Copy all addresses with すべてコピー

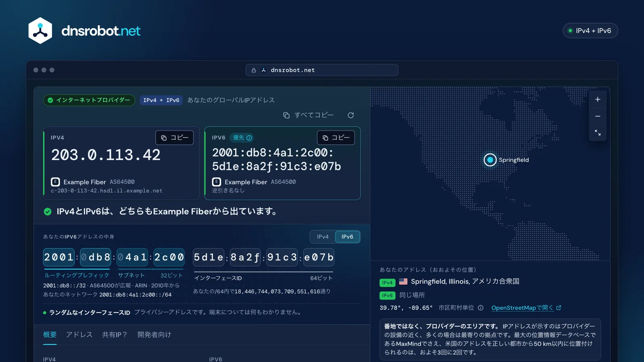point(308,115)
